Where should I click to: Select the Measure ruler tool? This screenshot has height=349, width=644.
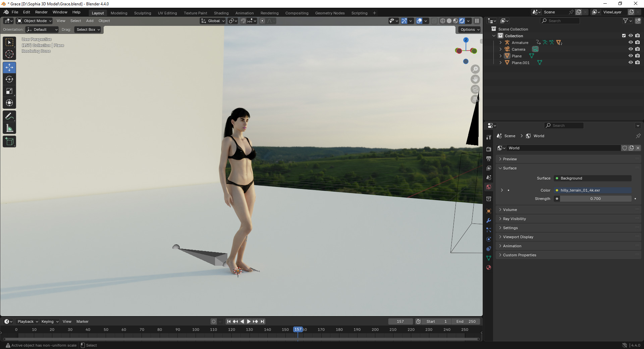9,128
